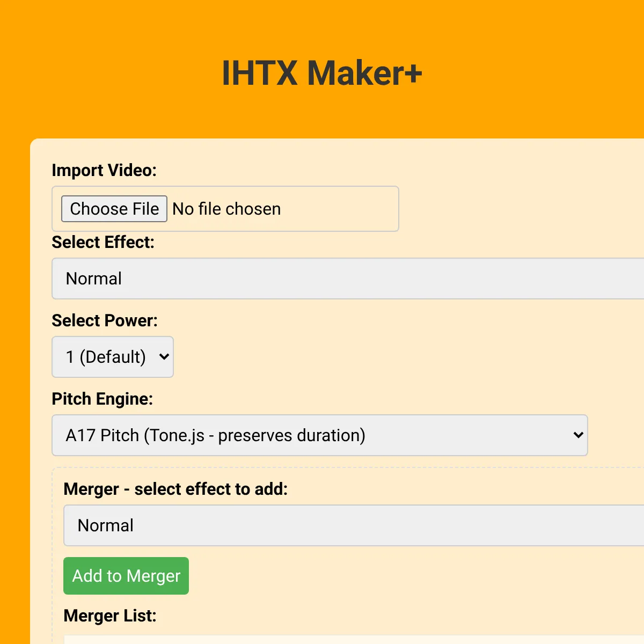Expand the Merger effect dropdown showing Normal
The width and height of the screenshot is (644, 644).
click(x=354, y=525)
